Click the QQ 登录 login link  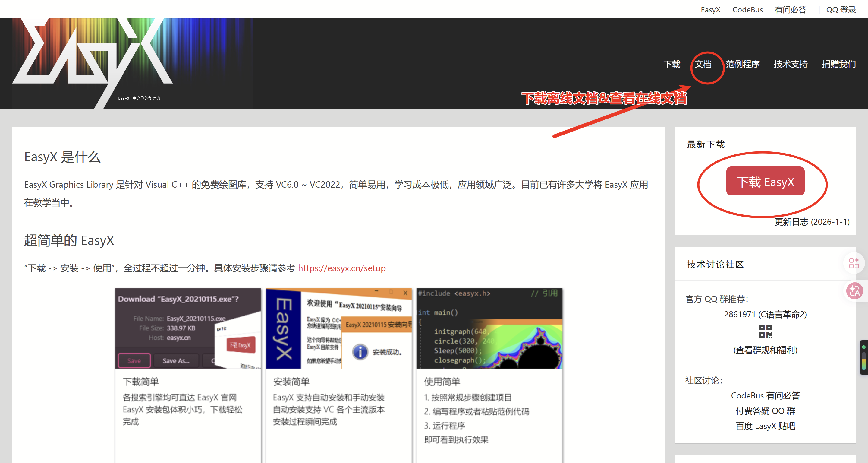pos(841,10)
